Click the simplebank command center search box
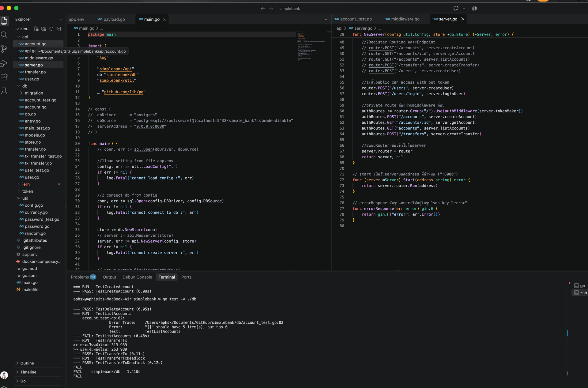 tap(363, 9)
